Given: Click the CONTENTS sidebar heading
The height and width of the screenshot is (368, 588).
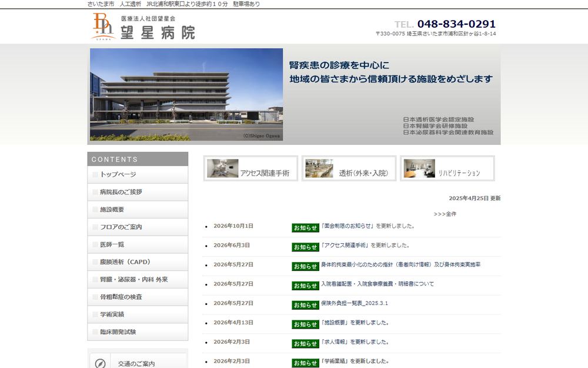Looking at the screenshot, I should (x=138, y=159).
